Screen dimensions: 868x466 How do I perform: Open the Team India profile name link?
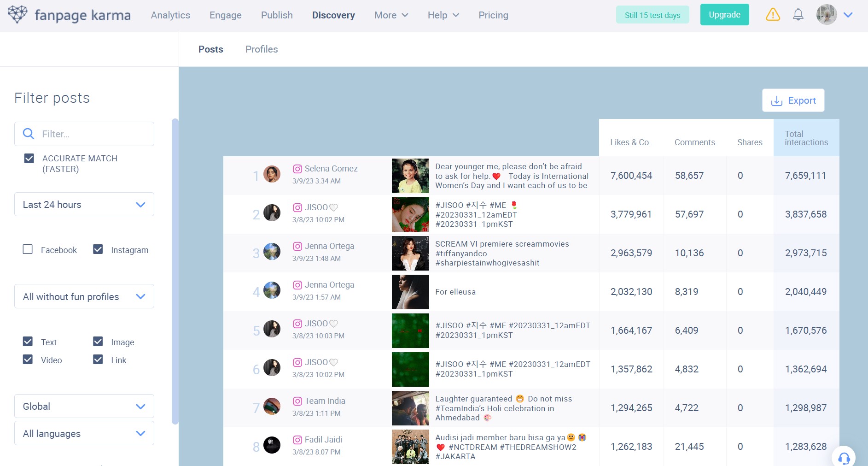[325, 401]
